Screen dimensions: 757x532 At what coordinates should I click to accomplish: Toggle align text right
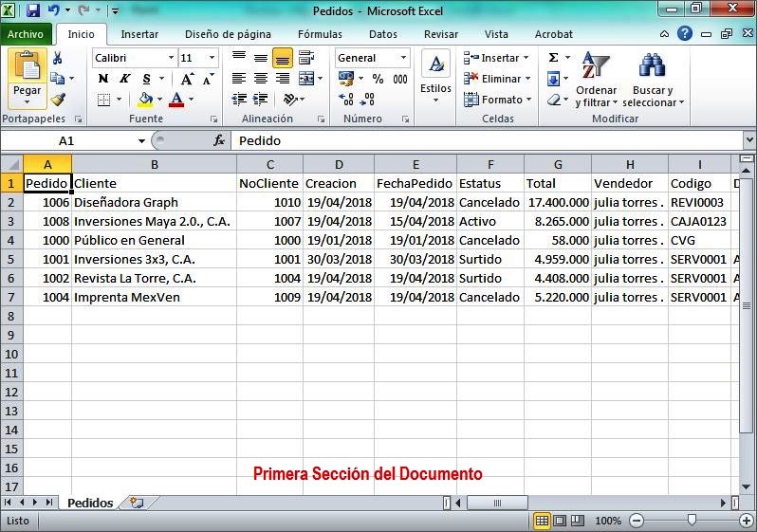[283, 78]
